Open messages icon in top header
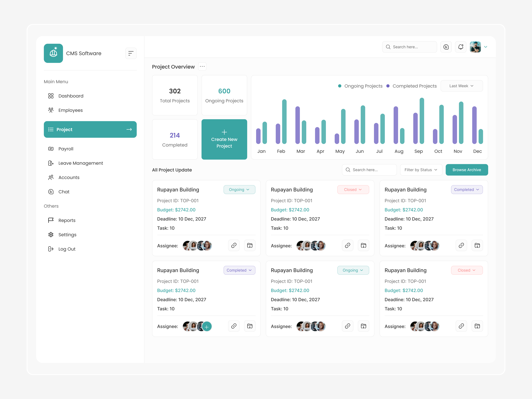Viewport: 532px width, 399px height. click(x=446, y=47)
